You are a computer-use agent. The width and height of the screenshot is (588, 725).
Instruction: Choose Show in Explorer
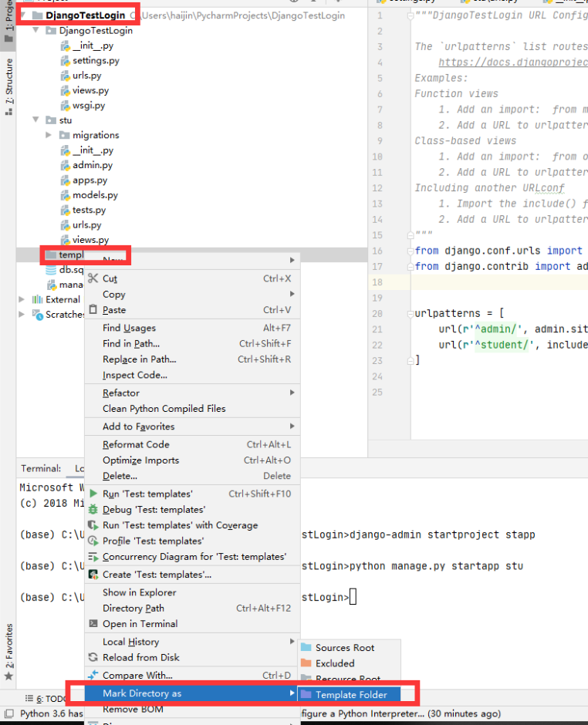point(192,592)
